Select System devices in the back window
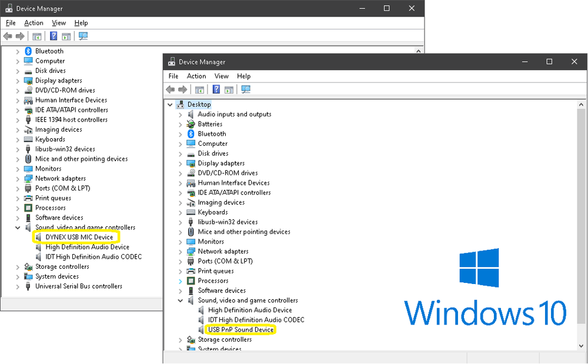 [x=56, y=276]
